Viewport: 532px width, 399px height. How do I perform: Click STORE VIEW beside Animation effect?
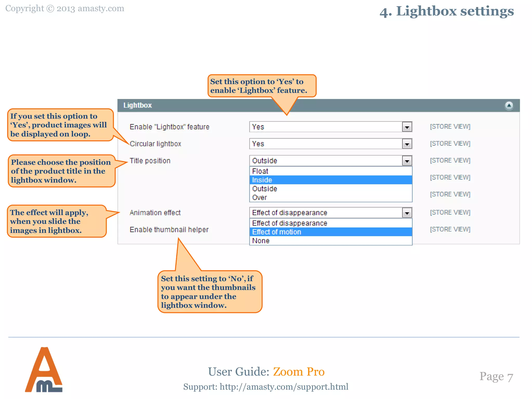450,212
